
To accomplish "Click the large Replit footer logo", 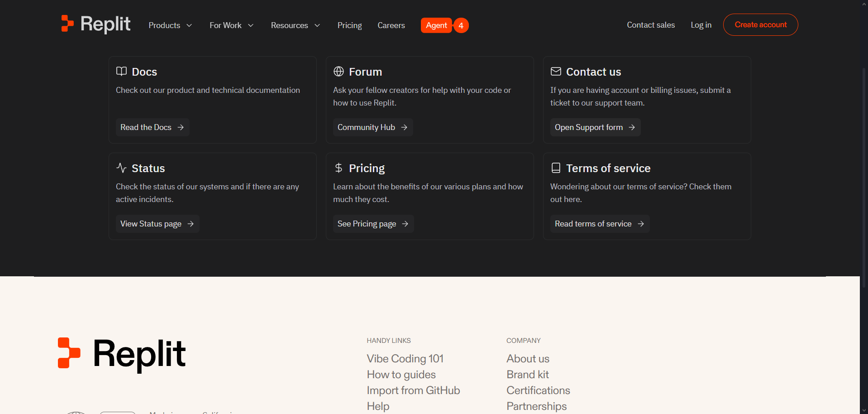I will click(122, 353).
